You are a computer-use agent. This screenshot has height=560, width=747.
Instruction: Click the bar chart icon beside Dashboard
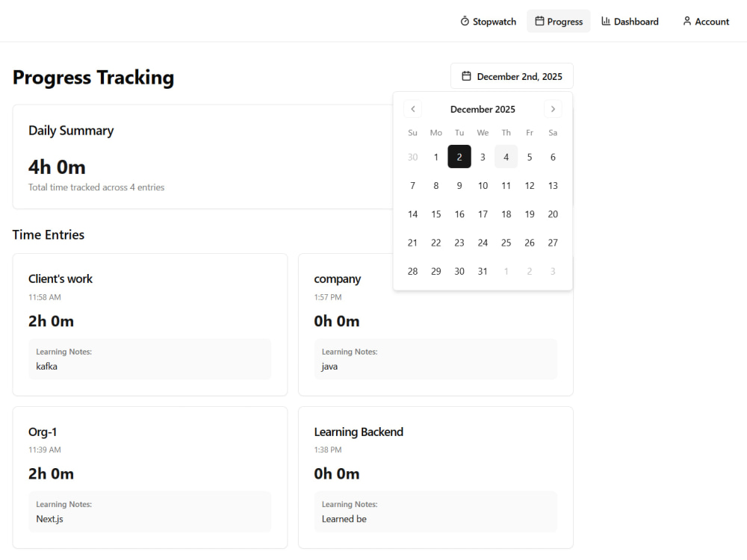(x=606, y=21)
